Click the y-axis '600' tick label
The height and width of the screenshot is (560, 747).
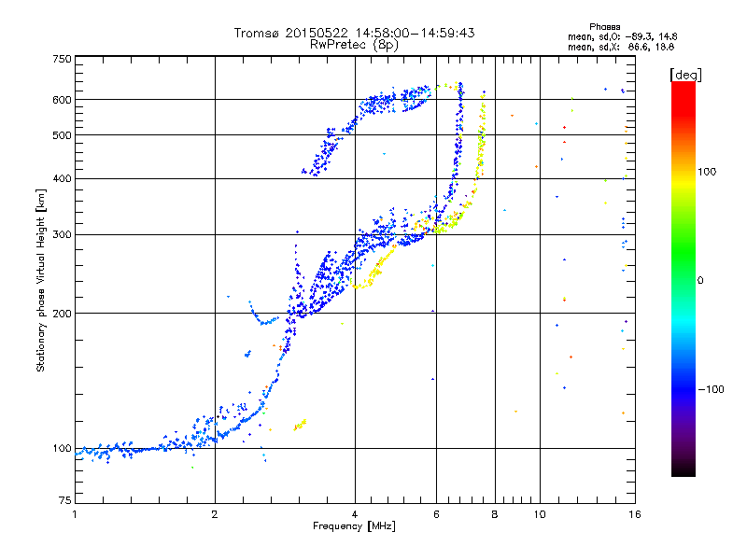coord(62,100)
